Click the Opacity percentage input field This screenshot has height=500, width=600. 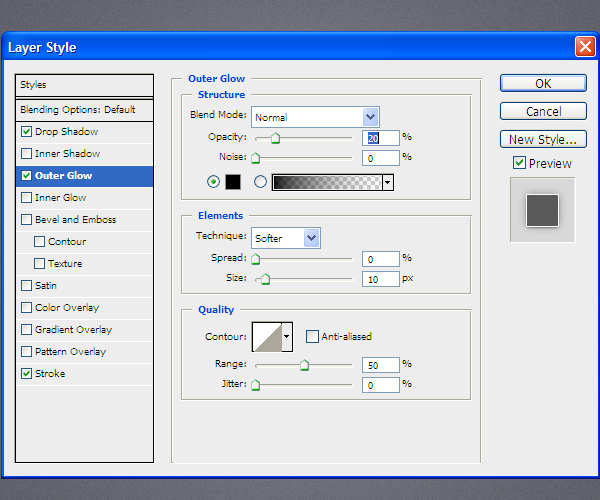coord(381,138)
